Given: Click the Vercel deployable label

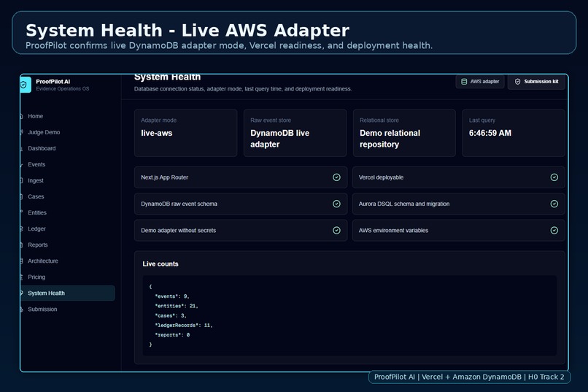Looking at the screenshot, I should [x=381, y=177].
